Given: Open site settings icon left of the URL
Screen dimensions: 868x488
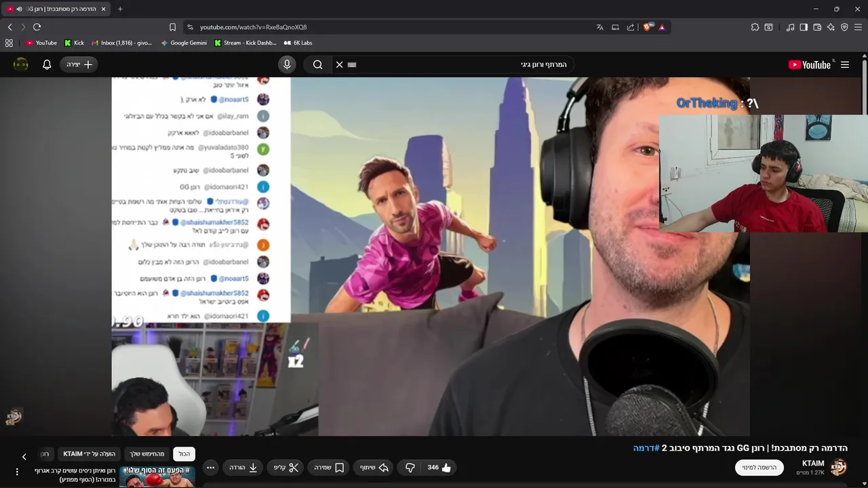Looking at the screenshot, I should pyautogui.click(x=190, y=27).
